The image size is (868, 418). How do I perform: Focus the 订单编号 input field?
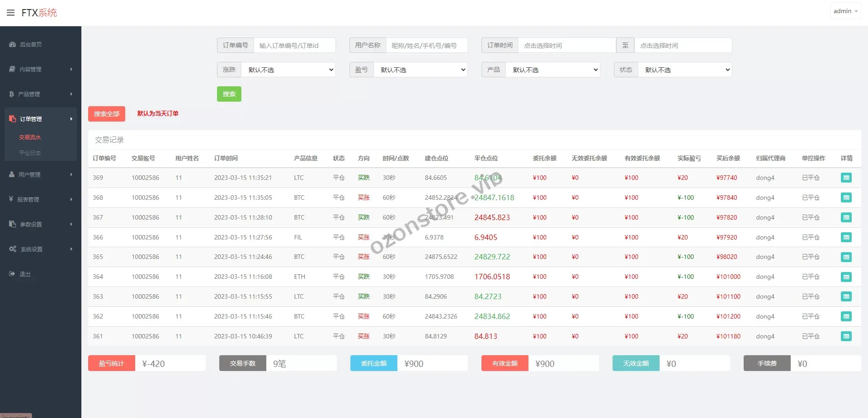294,45
